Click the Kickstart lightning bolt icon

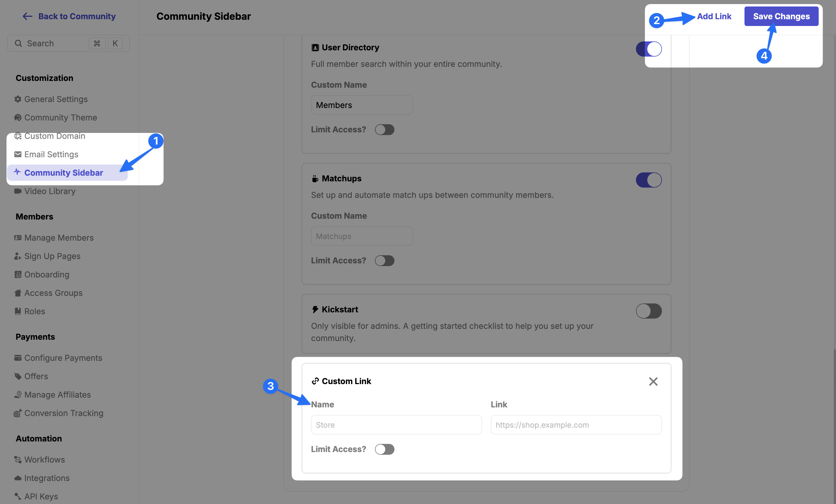click(x=315, y=309)
